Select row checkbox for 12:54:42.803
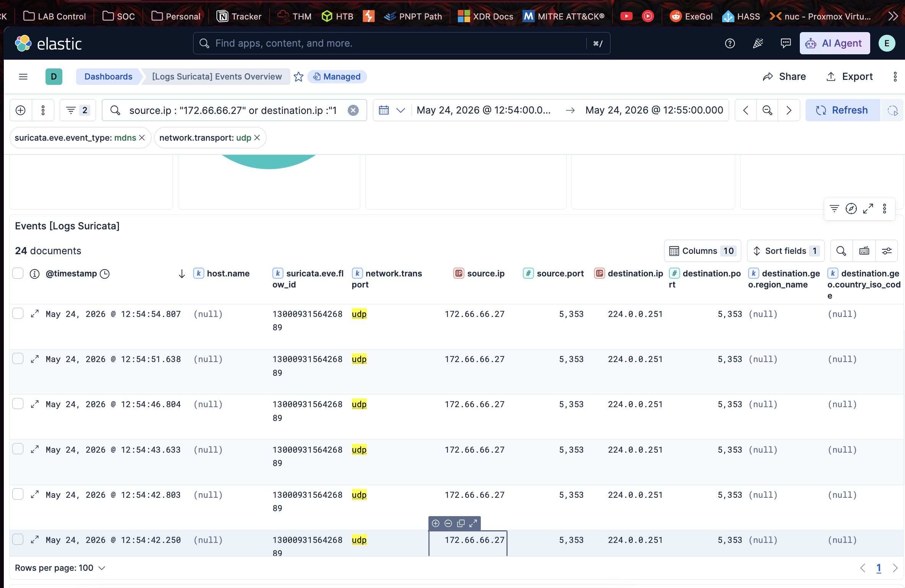This screenshot has height=588, width=905. pyautogui.click(x=18, y=494)
